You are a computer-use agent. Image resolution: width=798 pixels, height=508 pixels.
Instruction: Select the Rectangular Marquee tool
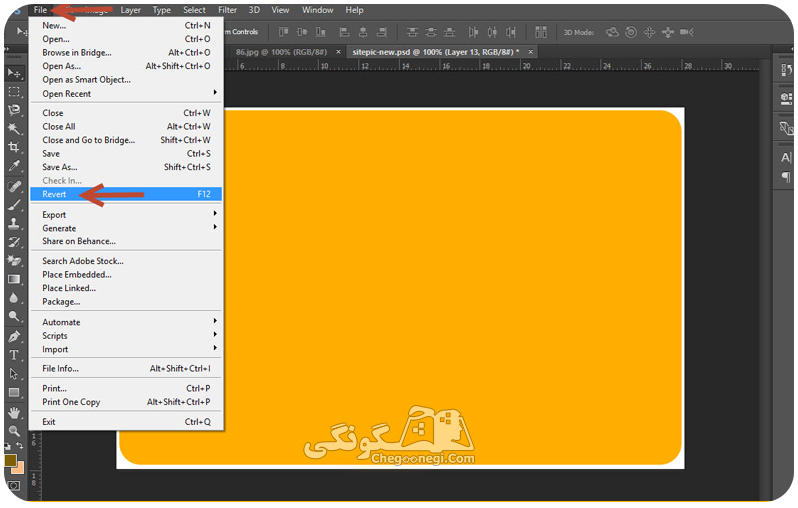(x=14, y=92)
